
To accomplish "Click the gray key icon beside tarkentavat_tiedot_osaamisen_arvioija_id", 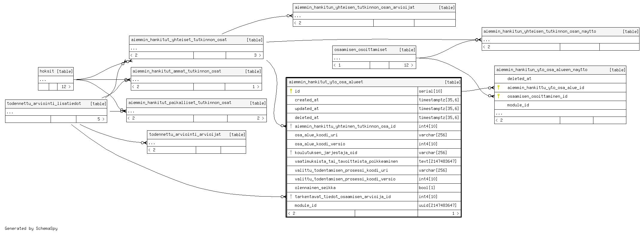I will 291,196.
